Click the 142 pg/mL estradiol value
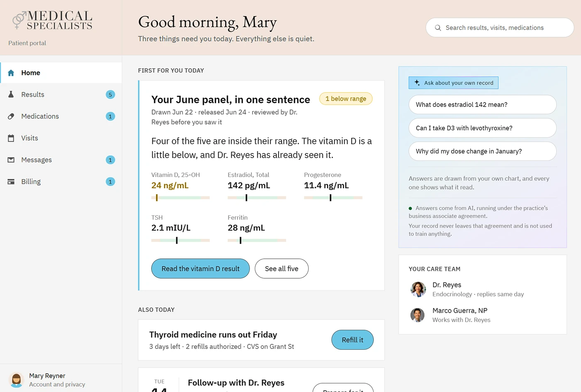 [249, 185]
